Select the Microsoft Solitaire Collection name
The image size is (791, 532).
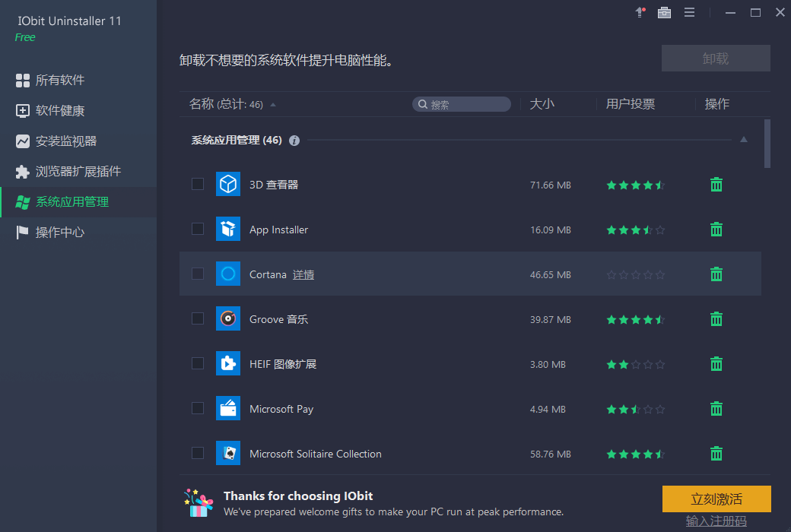(316, 454)
